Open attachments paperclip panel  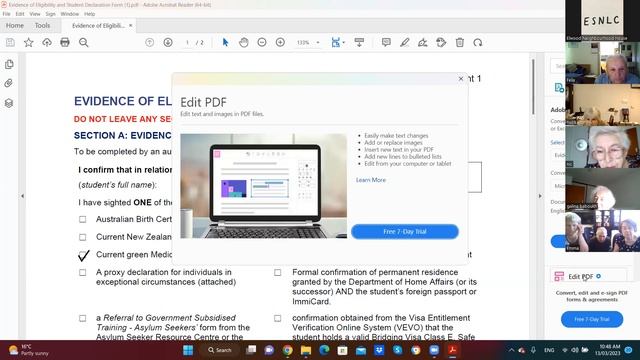(9, 83)
